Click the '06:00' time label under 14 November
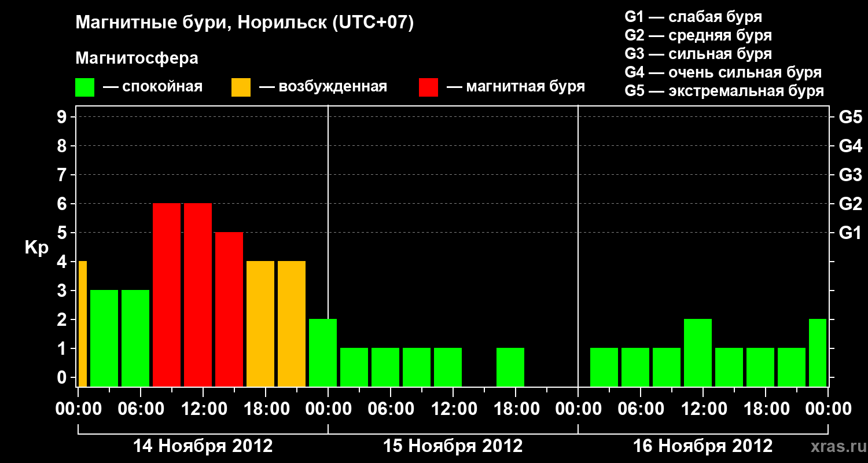The image size is (868, 463). tap(141, 409)
